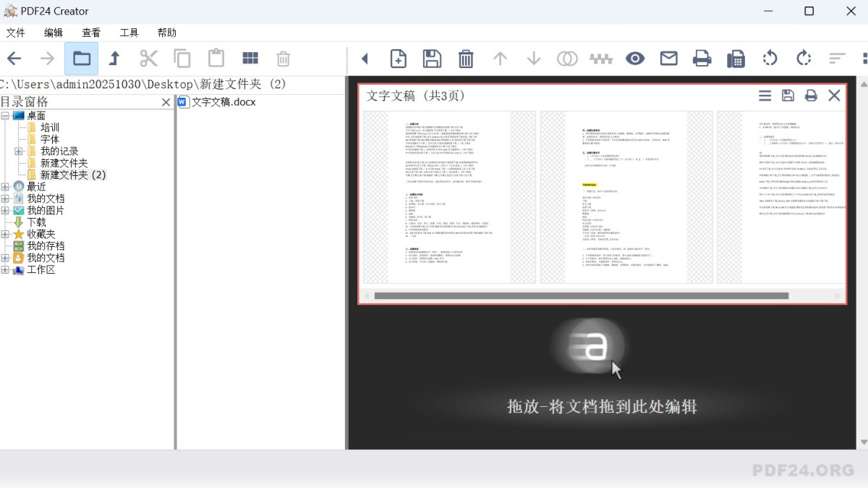Screen dimensions: 868x488
Task: Close the 目录窗格 panel
Action: pos(167,101)
